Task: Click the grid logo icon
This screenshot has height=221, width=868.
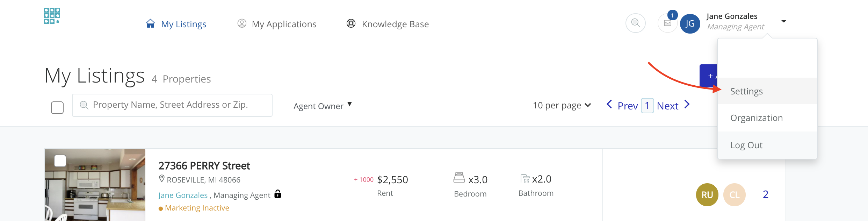Action: [52, 16]
